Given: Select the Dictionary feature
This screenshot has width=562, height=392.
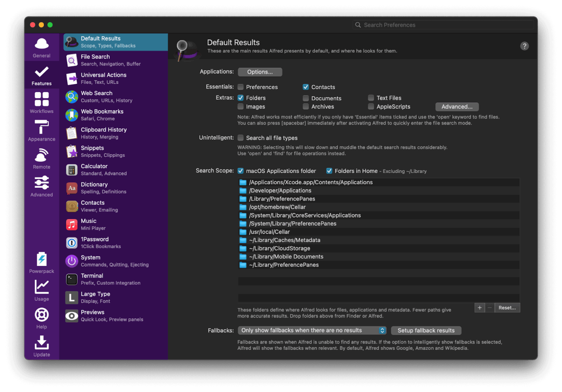Looking at the screenshot, I should [x=94, y=187].
